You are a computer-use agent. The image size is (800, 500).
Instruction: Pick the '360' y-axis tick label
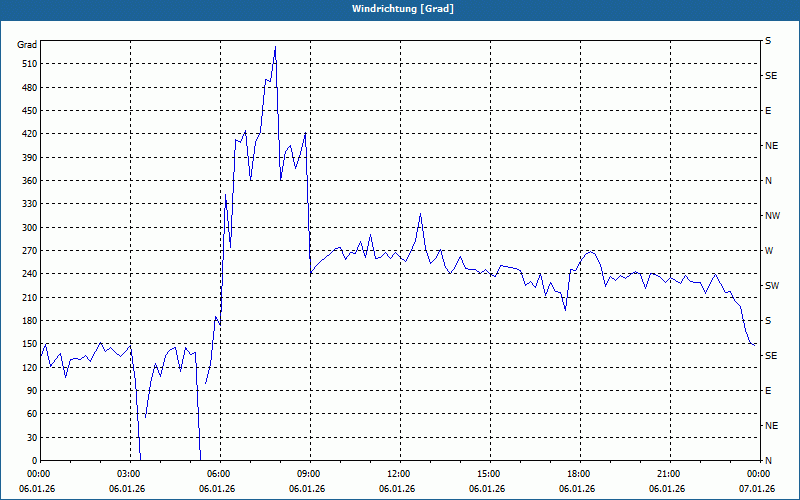pyautogui.click(x=30, y=181)
